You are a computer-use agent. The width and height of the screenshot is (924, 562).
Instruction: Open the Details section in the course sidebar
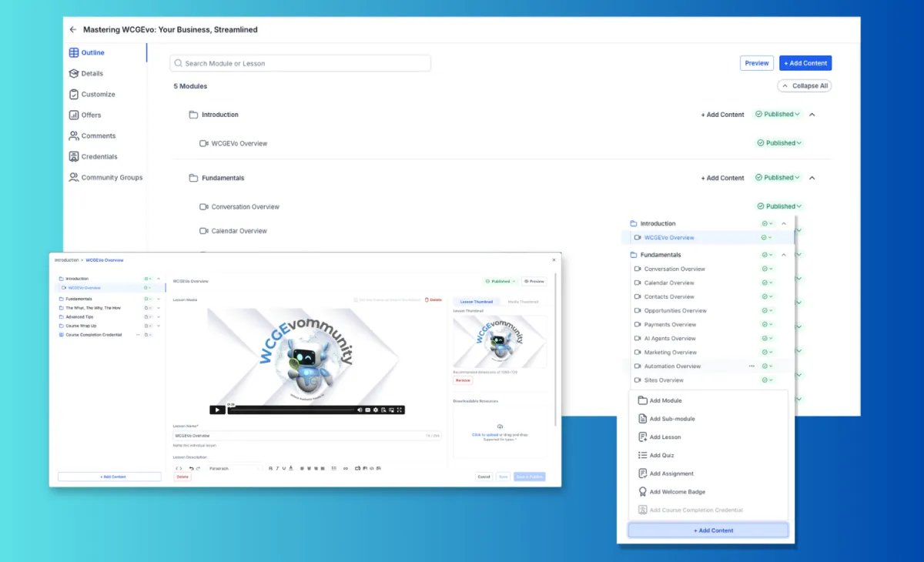pos(85,73)
